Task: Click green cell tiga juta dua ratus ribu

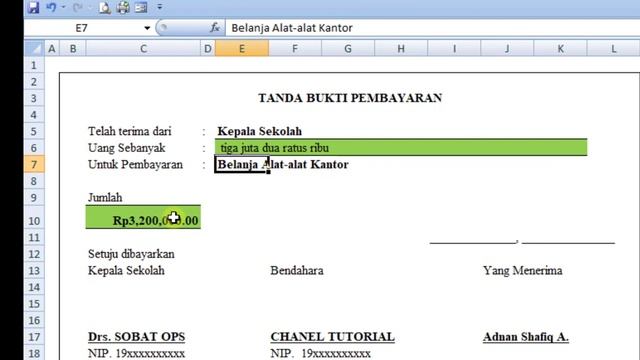Action: [401, 147]
